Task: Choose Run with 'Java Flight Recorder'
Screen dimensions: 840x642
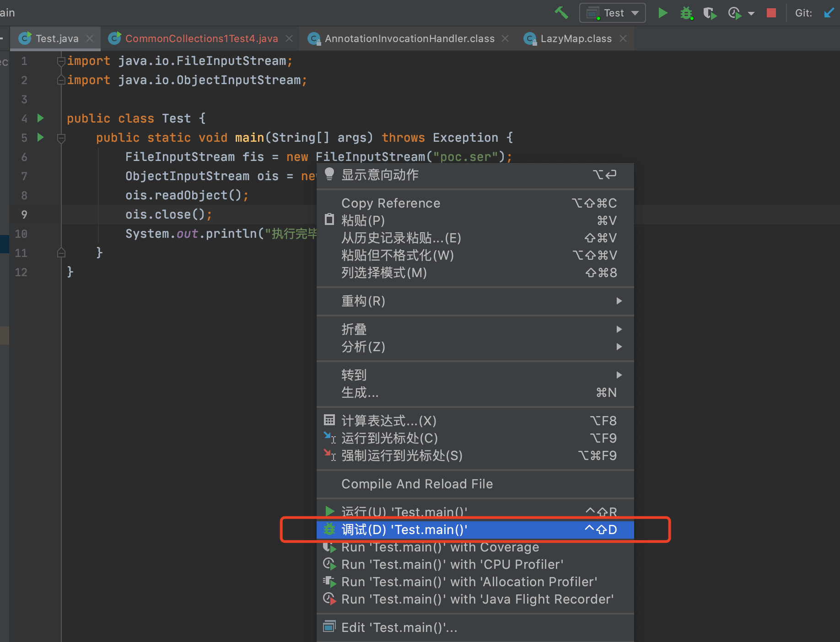Action: [x=475, y=599]
